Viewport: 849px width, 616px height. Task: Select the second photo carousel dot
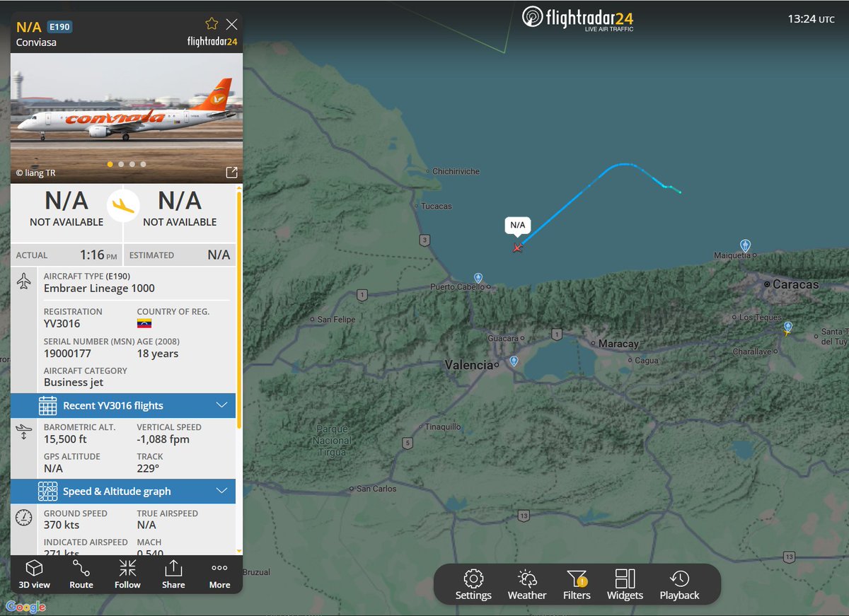click(120, 163)
